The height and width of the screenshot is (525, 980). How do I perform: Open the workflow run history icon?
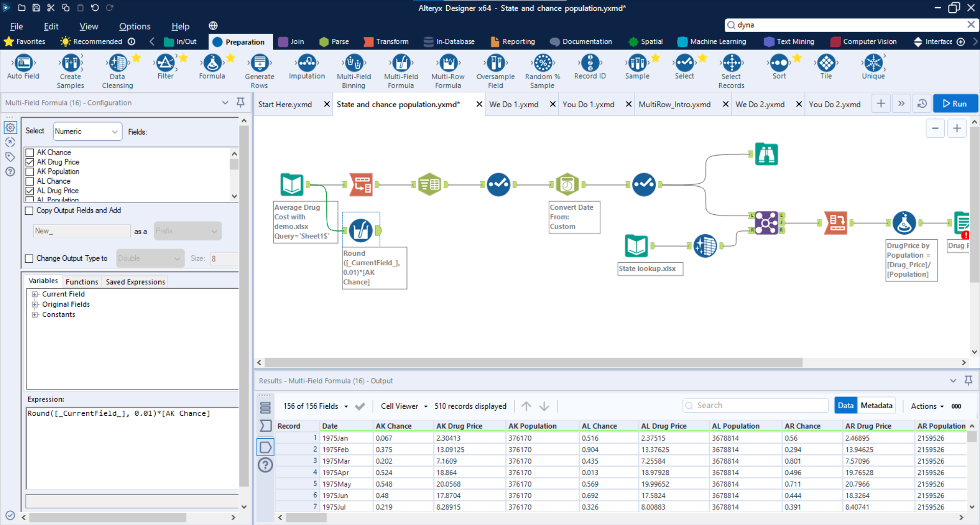point(922,104)
